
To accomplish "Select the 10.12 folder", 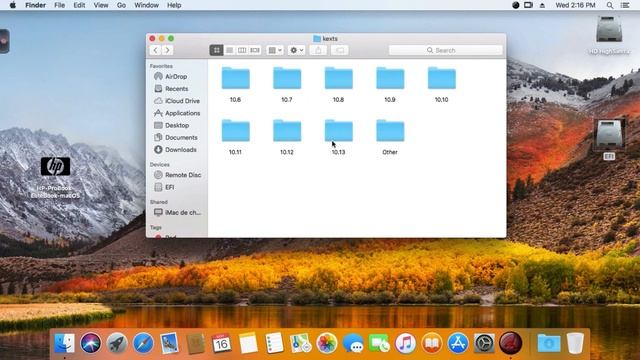I will (287, 131).
